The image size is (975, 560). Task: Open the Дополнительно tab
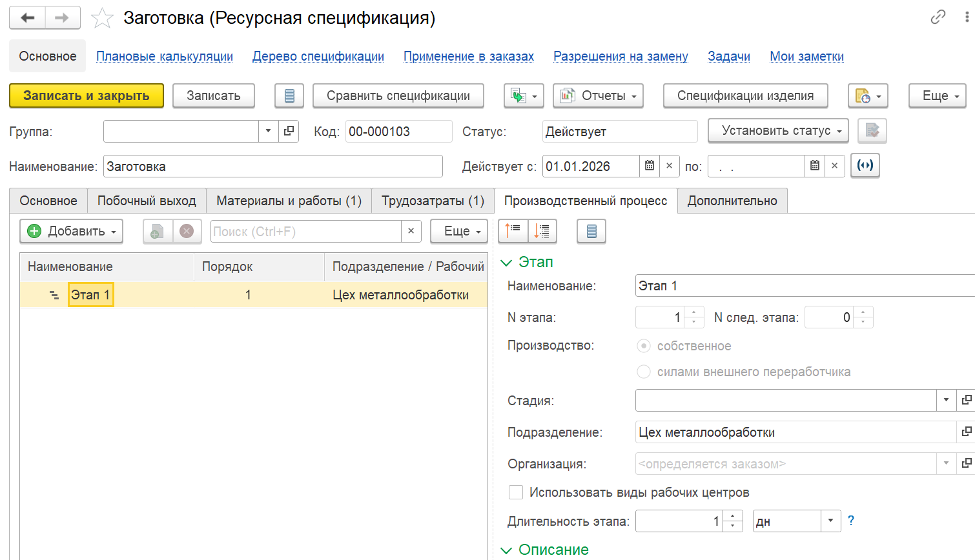coord(732,201)
